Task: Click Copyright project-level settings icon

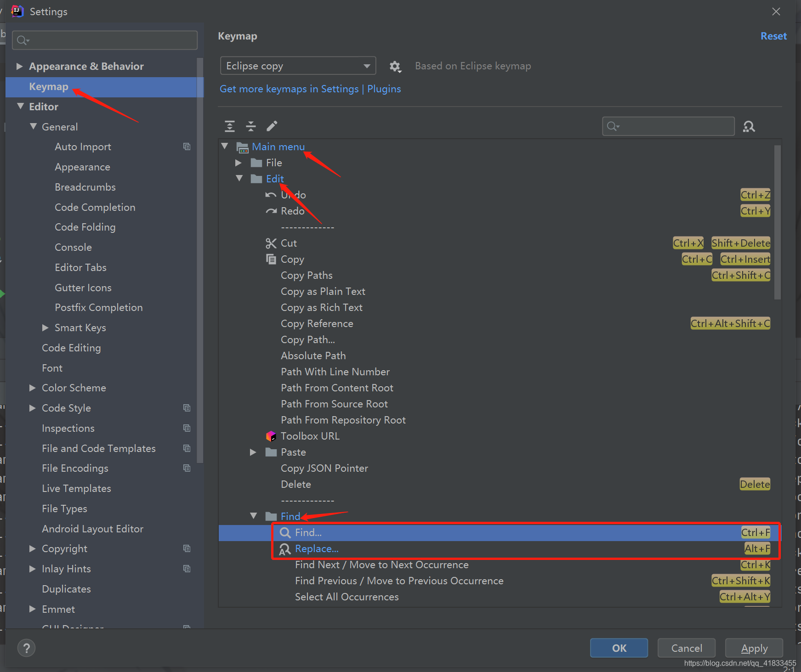Action: (x=187, y=548)
